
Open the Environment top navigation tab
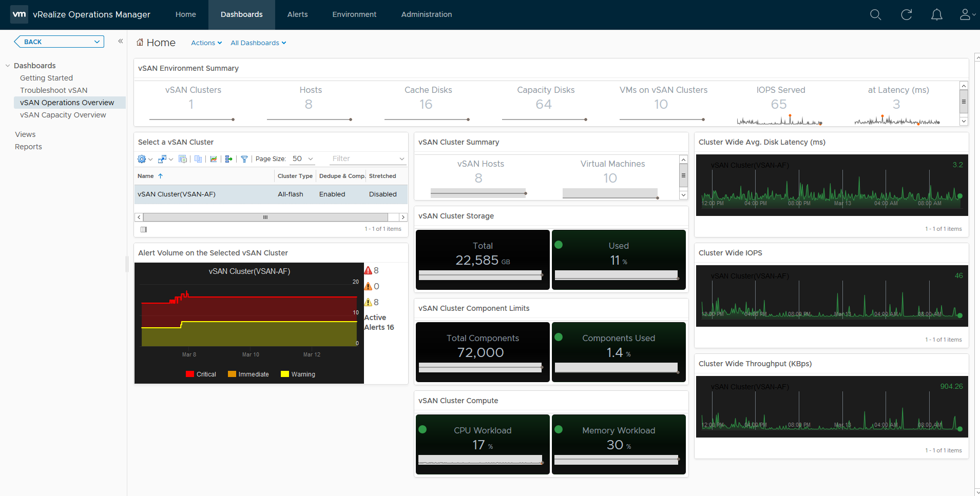[x=354, y=14]
